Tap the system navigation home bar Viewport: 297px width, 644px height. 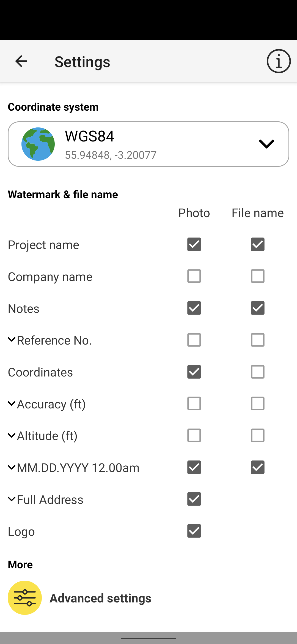point(148,638)
